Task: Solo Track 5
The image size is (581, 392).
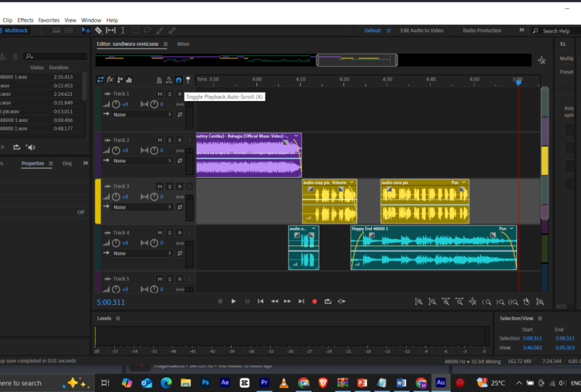Action: point(170,279)
